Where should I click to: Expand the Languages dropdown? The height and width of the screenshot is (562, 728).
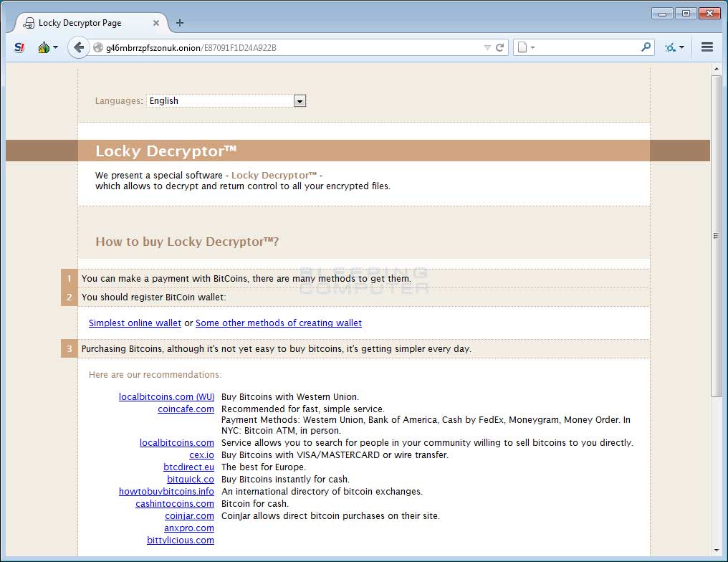pos(226,101)
